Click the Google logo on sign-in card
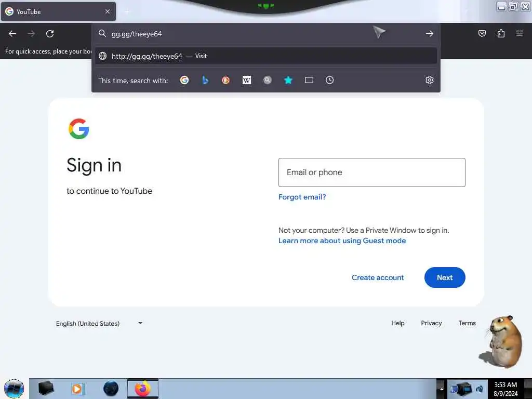The image size is (532, 399). 79,129
